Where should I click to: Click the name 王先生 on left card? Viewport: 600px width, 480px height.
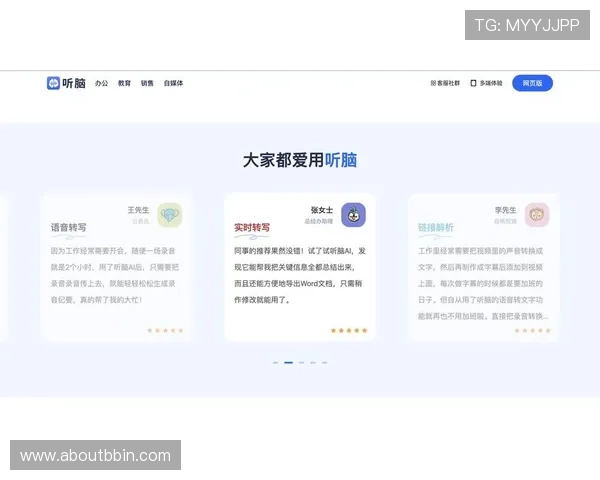[x=138, y=210]
